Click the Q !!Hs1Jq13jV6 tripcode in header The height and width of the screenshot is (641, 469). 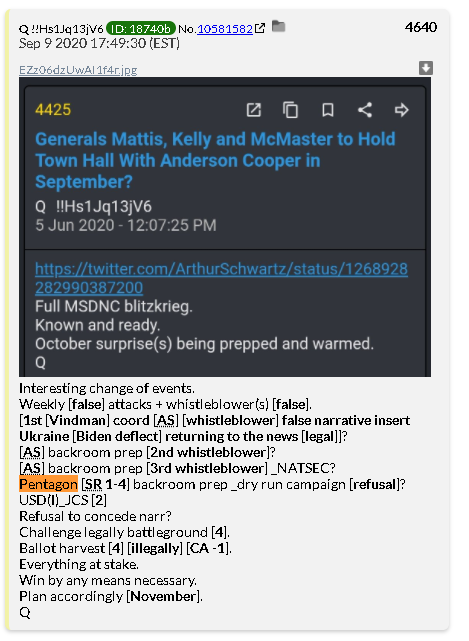[61, 29]
